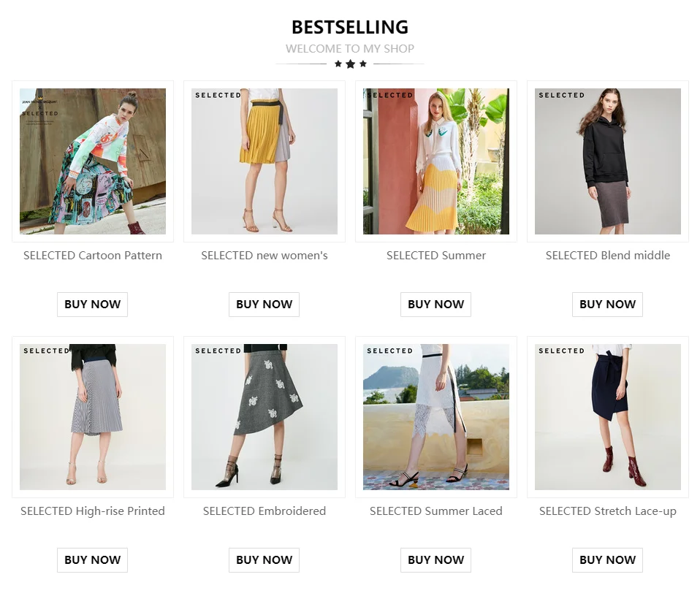
Task: Open the Stretch Lace-up navy skirt image
Action: coord(608,416)
